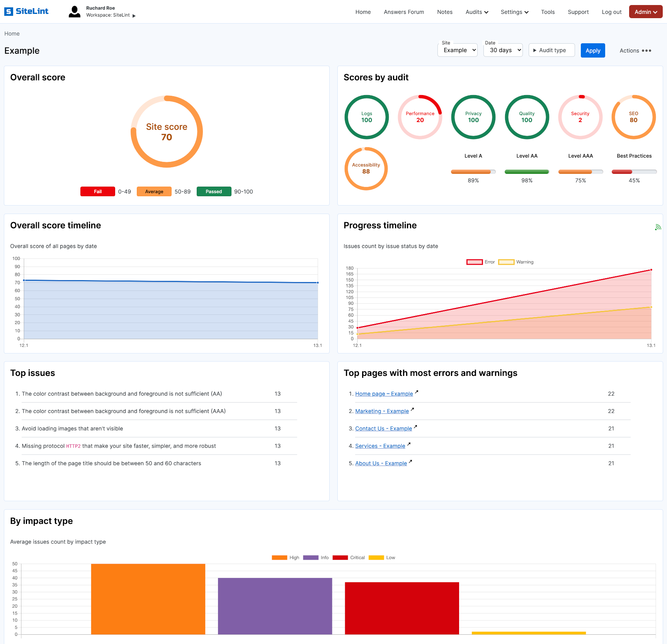Click external-link arrow beside Marketing - Example
Viewport: 667px width, 644px height.
[x=412, y=409]
